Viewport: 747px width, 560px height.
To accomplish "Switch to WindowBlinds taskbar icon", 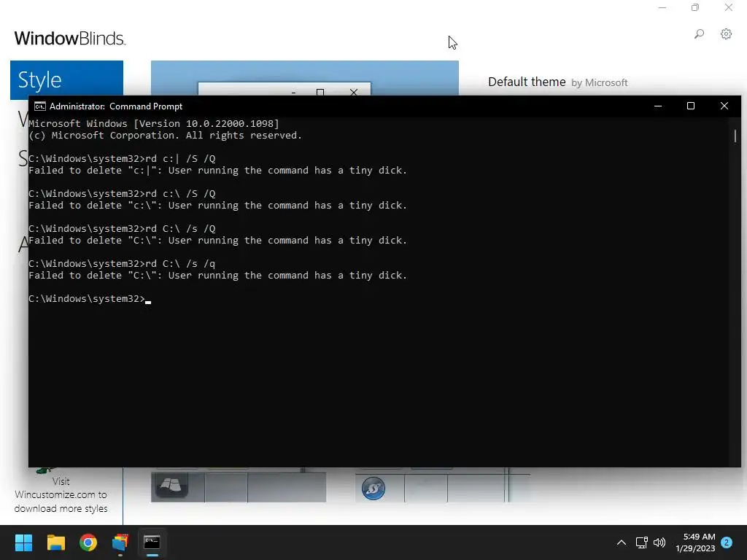I will point(120,542).
